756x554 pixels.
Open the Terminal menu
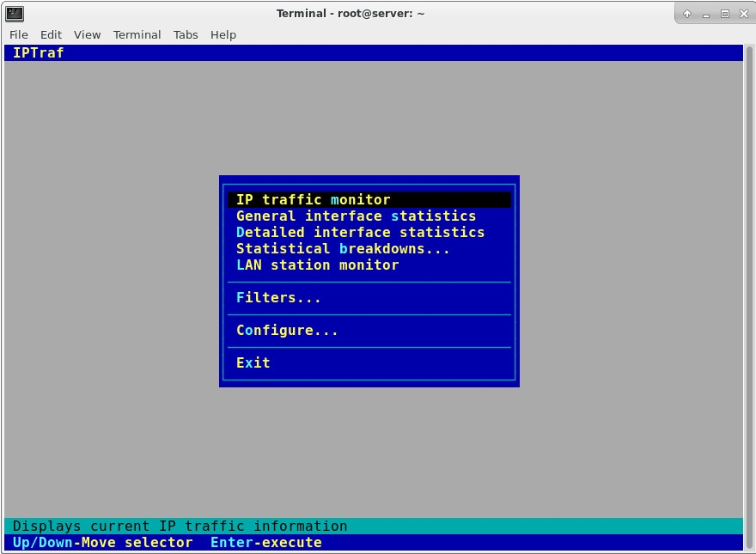(x=137, y=34)
